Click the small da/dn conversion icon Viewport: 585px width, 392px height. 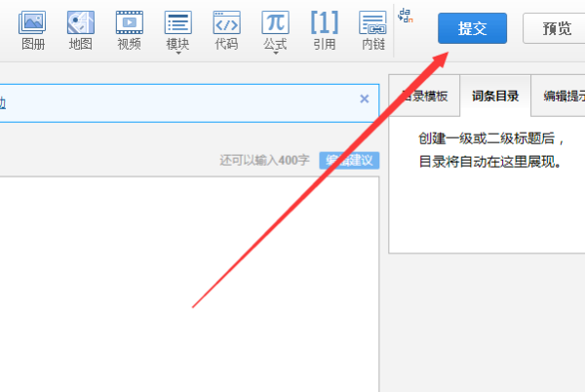click(406, 16)
